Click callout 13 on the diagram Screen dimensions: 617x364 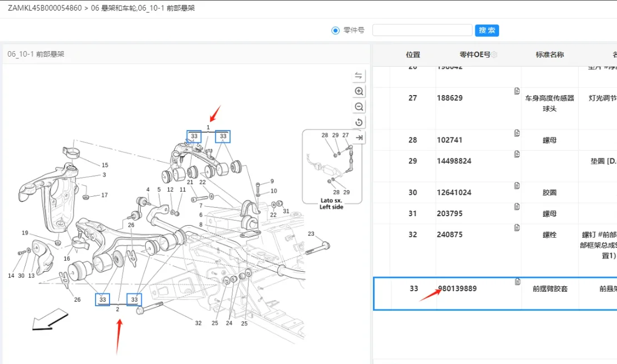click(31, 276)
